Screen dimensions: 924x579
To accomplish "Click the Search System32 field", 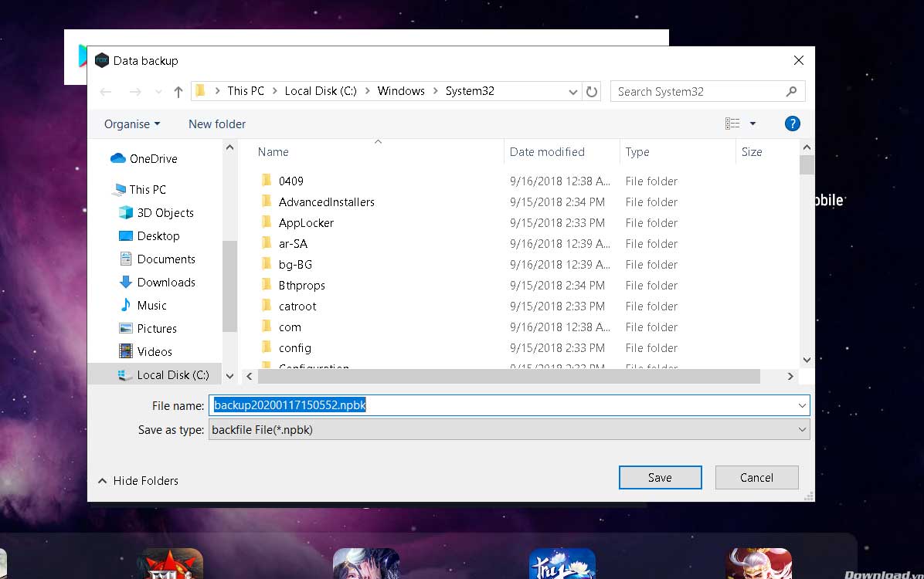I will pos(699,92).
